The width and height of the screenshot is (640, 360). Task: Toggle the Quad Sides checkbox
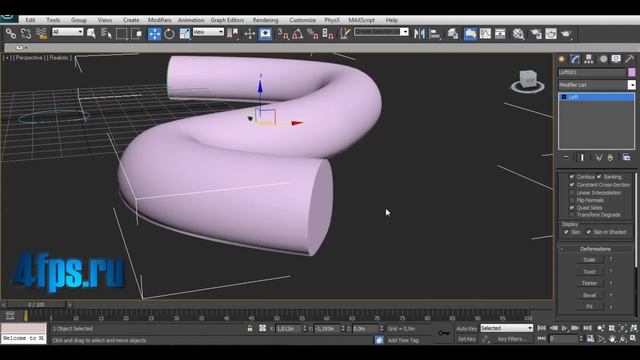[572, 207]
